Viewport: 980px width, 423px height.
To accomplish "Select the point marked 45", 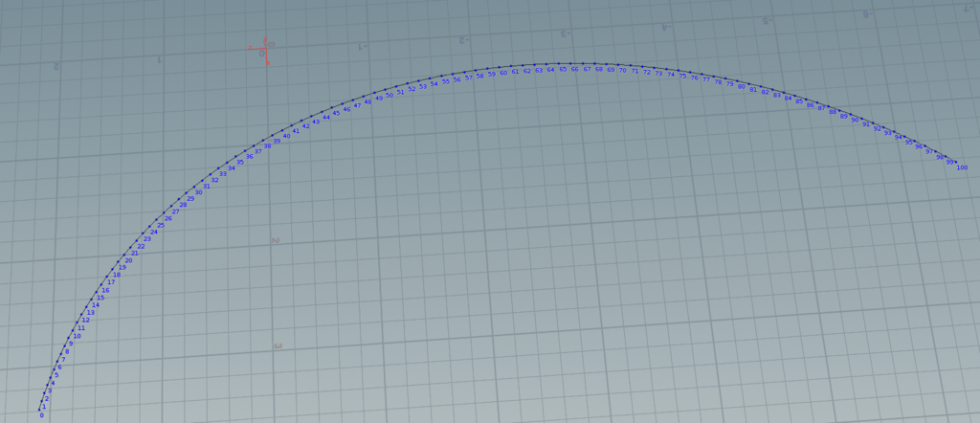I will [336, 113].
